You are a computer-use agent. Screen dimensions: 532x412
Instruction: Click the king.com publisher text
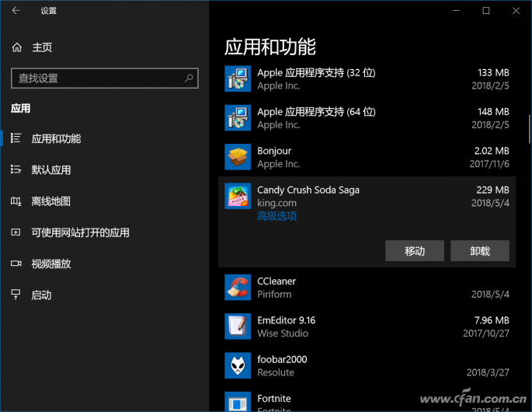(x=276, y=203)
